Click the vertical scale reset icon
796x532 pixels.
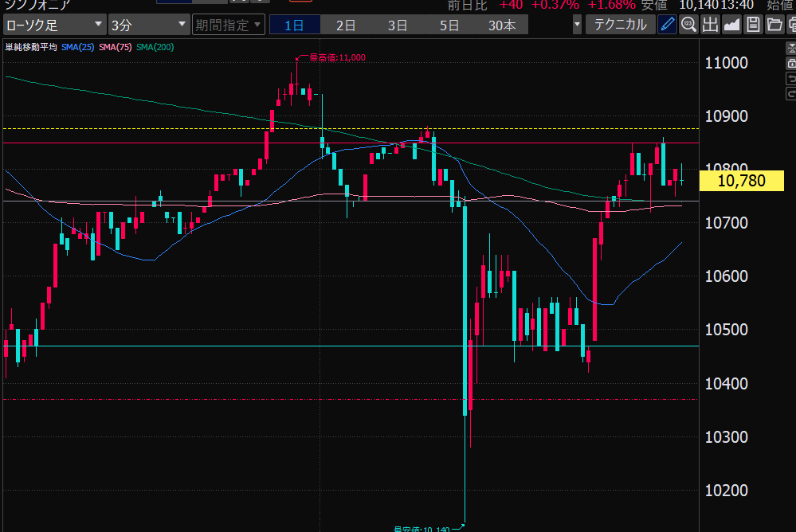point(790,48)
